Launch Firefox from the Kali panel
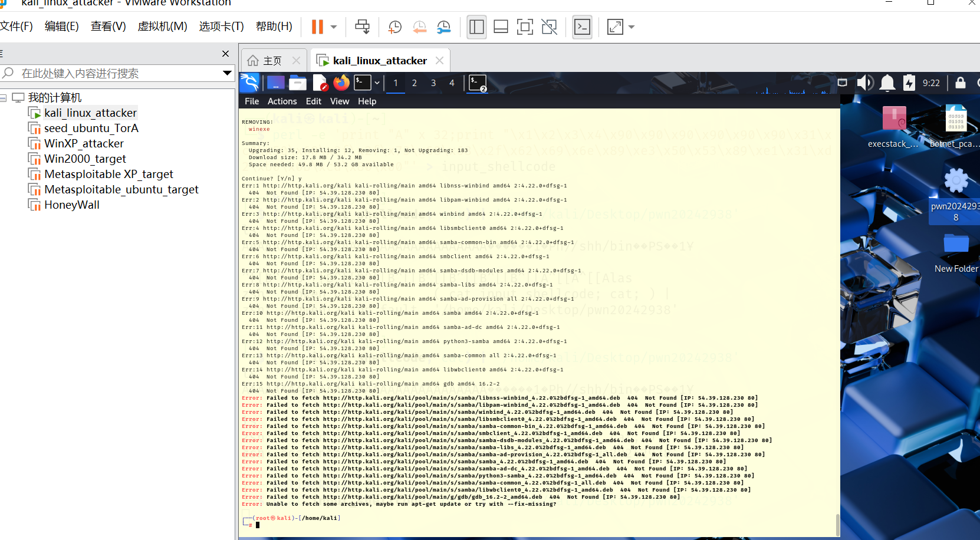Viewport: 980px width, 540px height. pos(341,83)
